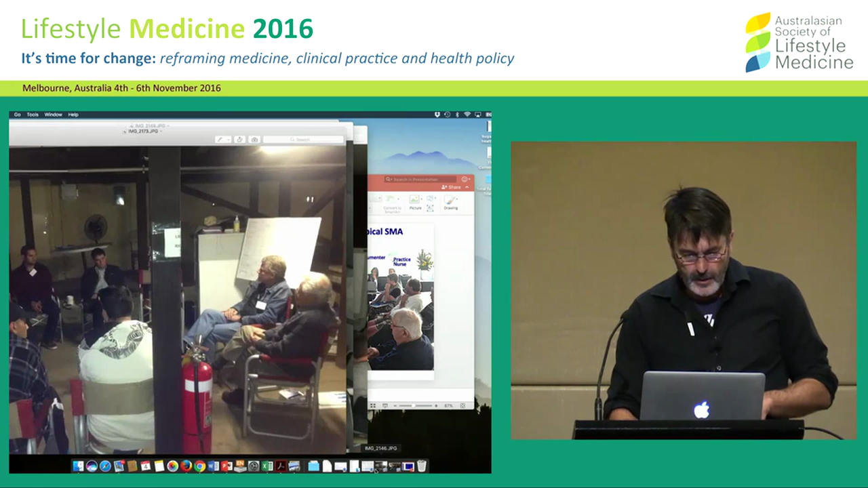Open Safari from the Dock
The height and width of the screenshot is (488, 868).
105,466
